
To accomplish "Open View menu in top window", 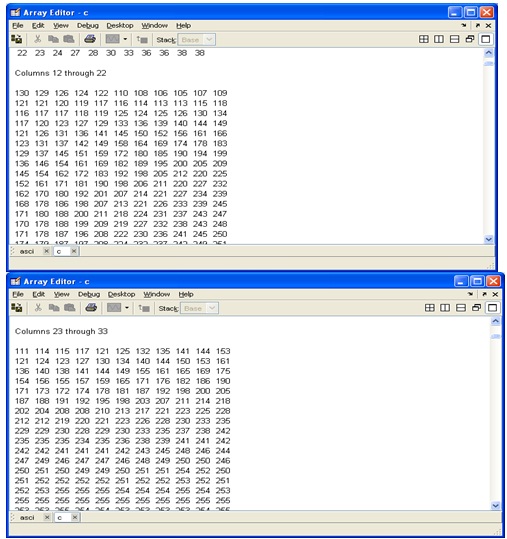I will [61, 25].
